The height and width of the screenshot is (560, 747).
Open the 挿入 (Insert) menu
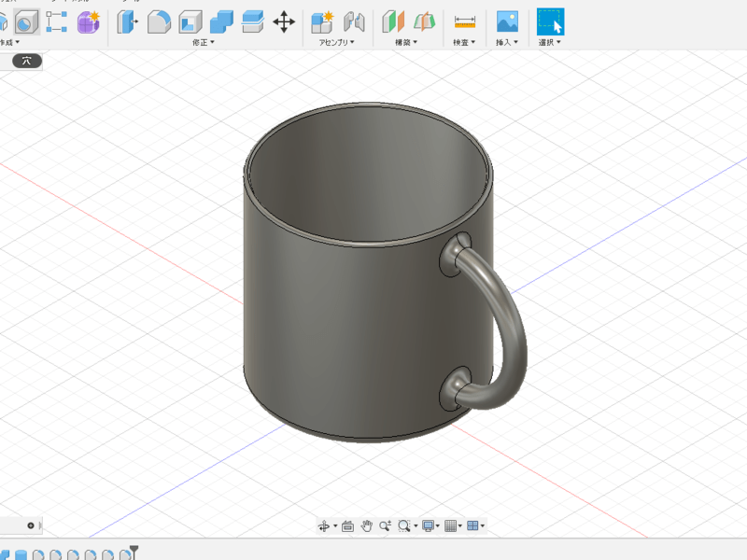(507, 42)
